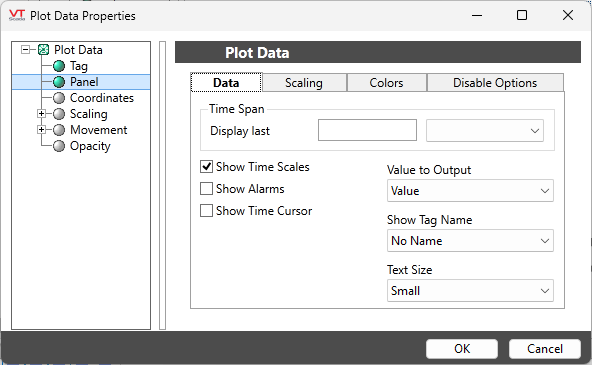Click the OK button

click(462, 348)
